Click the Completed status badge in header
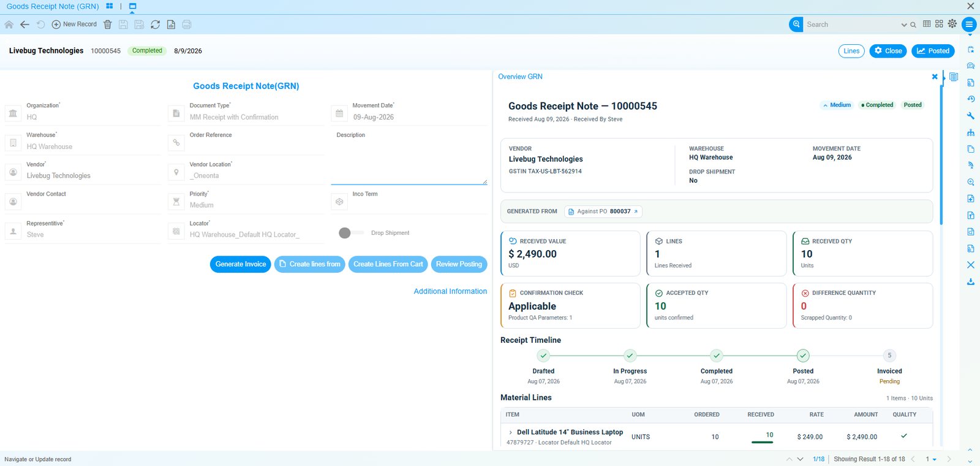The height and width of the screenshot is (466, 980). coord(147,51)
